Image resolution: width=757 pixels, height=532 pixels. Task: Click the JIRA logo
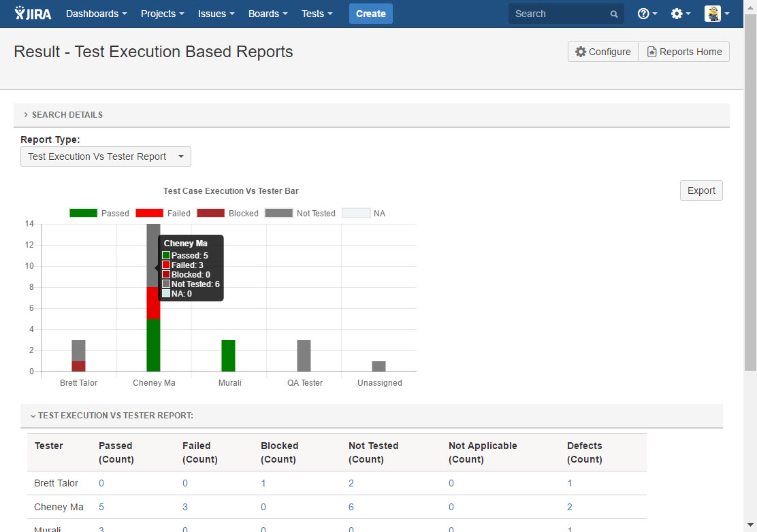click(x=33, y=14)
